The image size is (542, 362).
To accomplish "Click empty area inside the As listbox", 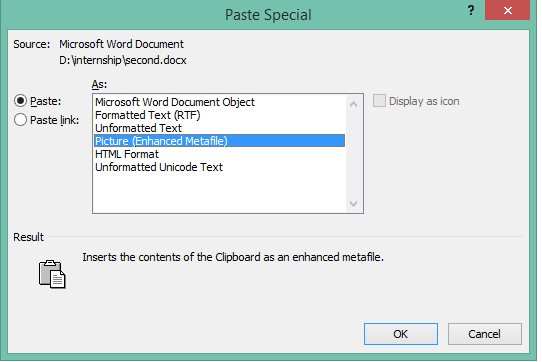I will pyautogui.click(x=219, y=192).
